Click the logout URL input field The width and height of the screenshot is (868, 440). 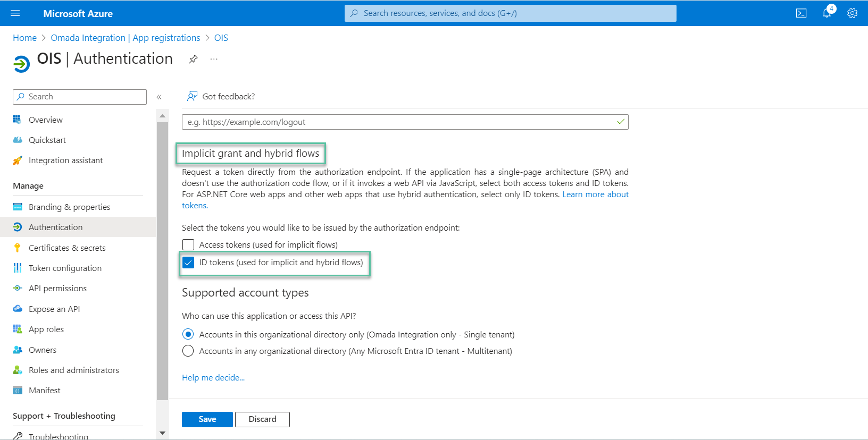point(405,122)
